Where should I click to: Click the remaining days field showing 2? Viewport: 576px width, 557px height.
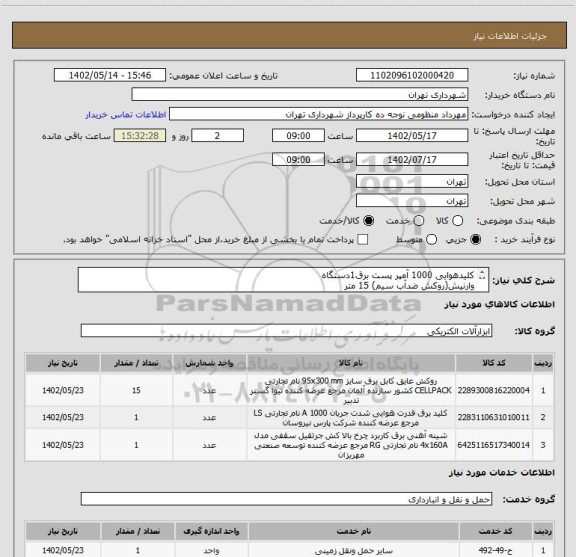tap(217, 136)
